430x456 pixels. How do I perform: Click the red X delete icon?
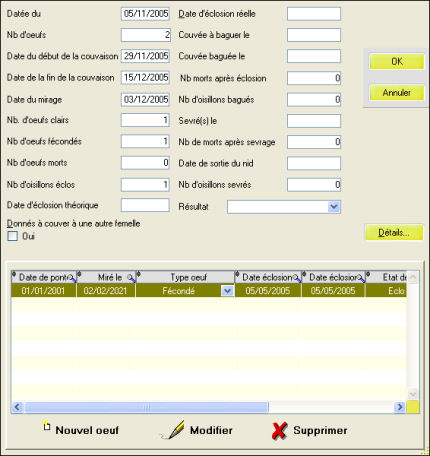click(x=279, y=431)
